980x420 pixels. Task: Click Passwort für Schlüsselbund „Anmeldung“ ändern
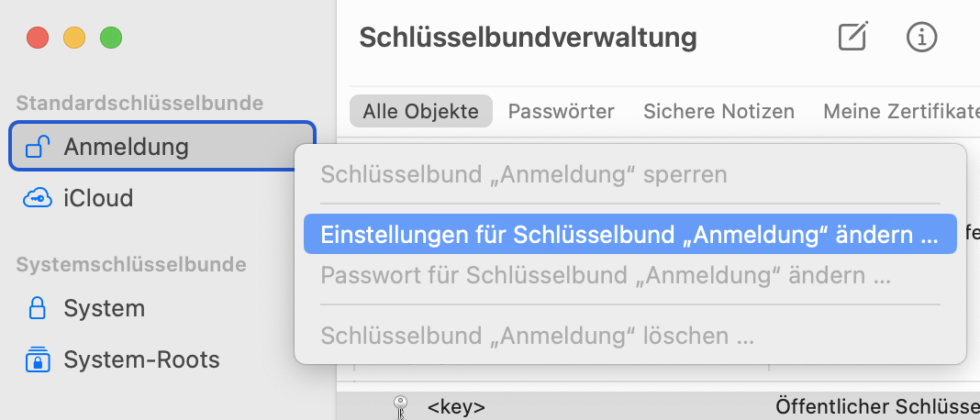coord(606,275)
